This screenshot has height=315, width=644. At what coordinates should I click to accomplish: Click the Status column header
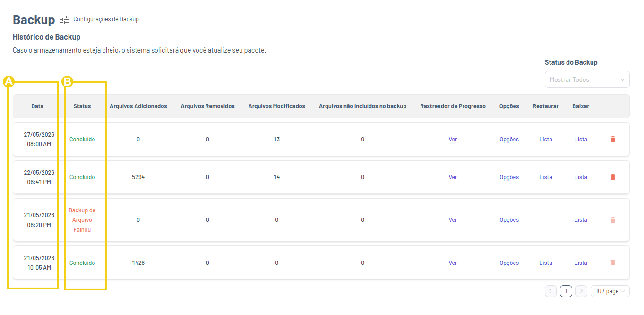coord(82,106)
